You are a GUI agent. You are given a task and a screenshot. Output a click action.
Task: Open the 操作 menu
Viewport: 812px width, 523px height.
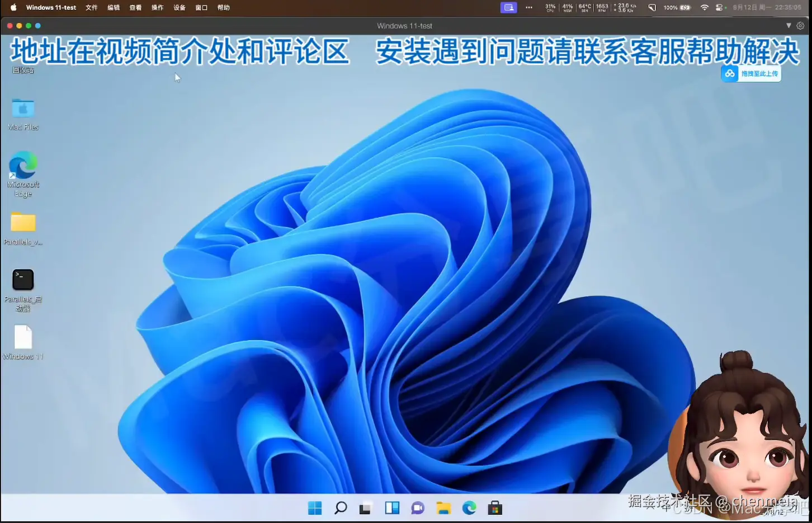(x=157, y=7)
